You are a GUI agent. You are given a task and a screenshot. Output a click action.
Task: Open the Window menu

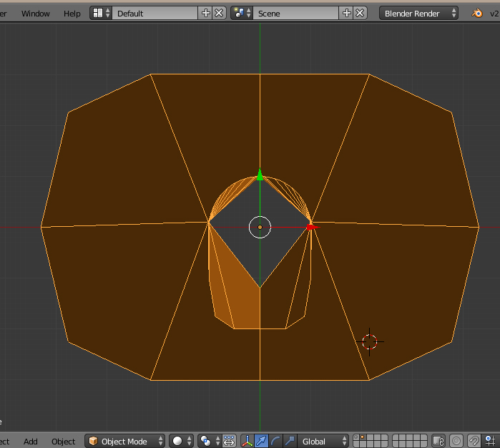36,13
